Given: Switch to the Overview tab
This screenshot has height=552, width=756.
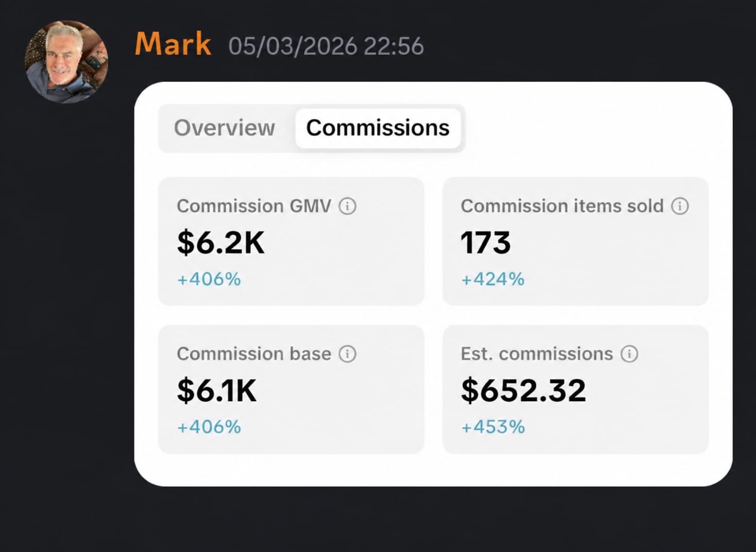Looking at the screenshot, I should click(x=225, y=128).
